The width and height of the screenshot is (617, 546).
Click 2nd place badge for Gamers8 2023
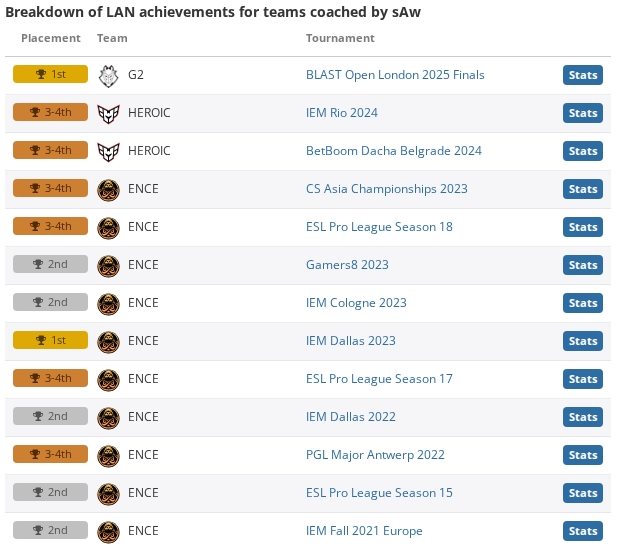pyautogui.click(x=50, y=264)
